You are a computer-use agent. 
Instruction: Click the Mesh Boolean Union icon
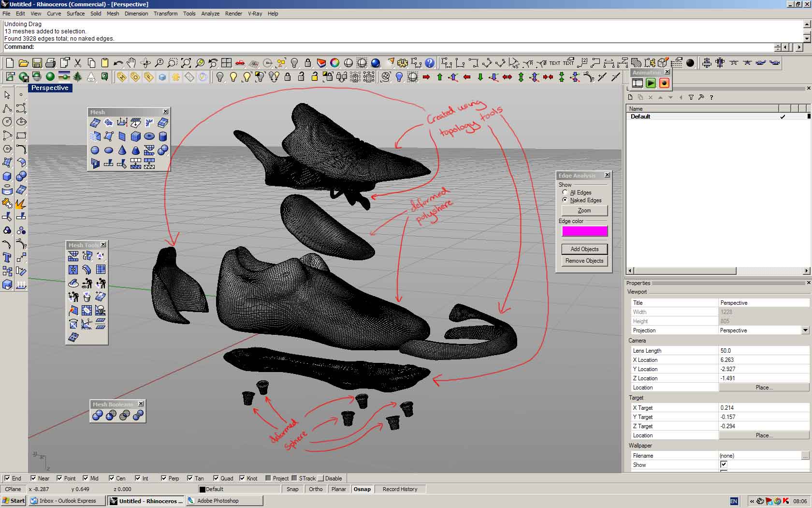[x=98, y=415]
